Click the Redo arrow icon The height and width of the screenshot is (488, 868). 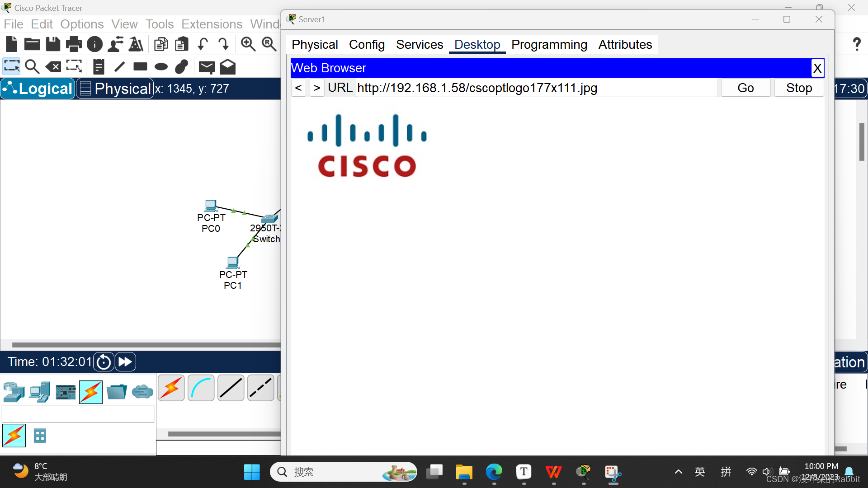[x=223, y=44]
